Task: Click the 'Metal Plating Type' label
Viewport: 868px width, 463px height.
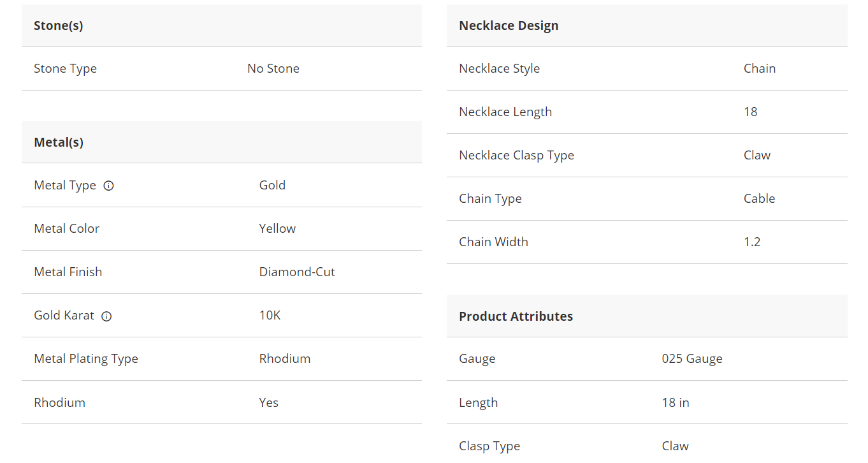Action: (x=86, y=358)
